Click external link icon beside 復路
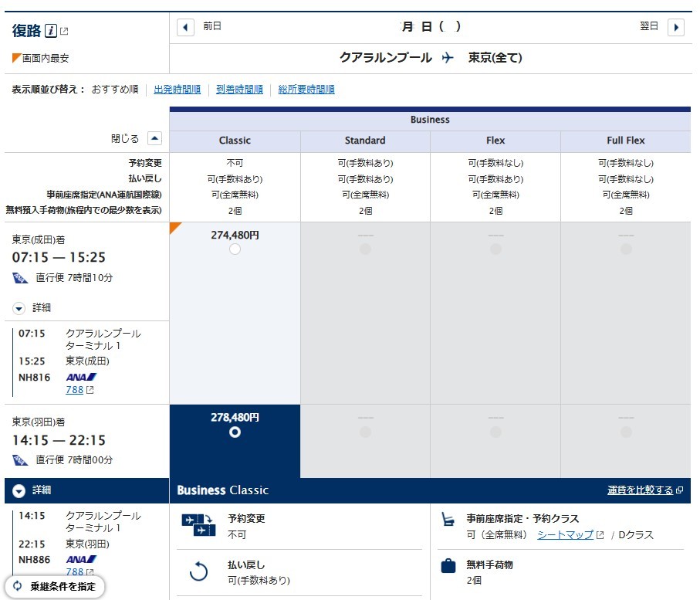 coord(64,31)
